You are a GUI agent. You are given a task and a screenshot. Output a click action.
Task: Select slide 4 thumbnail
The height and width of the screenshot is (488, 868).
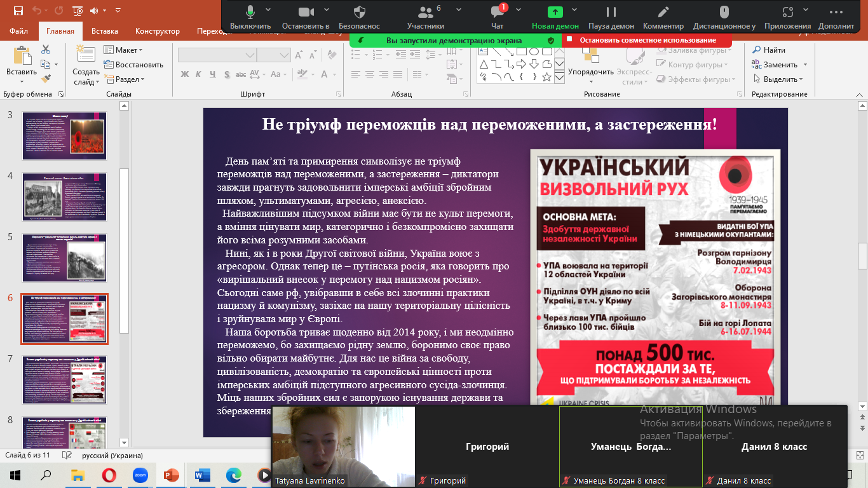65,197
